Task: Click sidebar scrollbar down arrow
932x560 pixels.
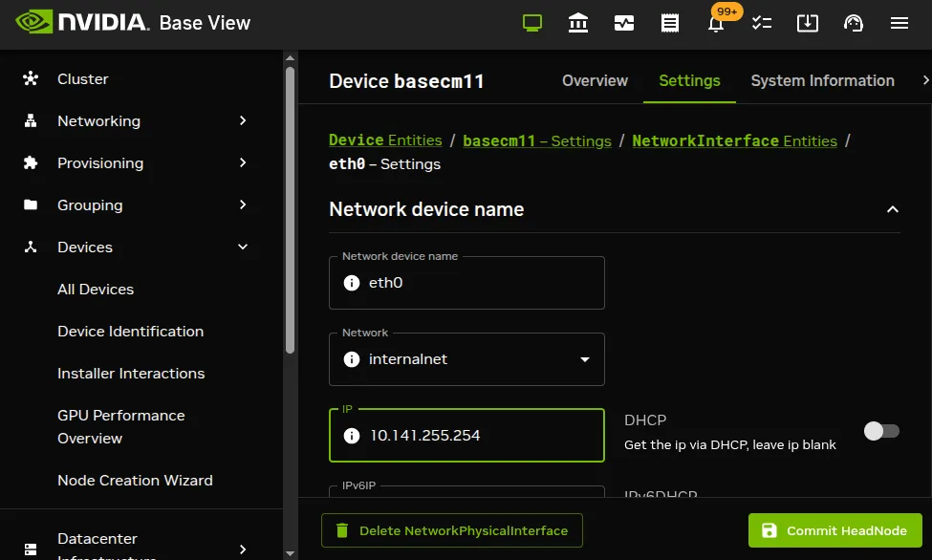Action: coord(290,553)
